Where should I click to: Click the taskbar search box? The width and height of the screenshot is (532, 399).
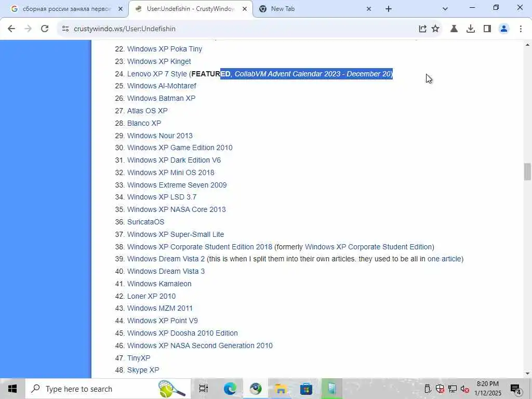click(x=108, y=389)
